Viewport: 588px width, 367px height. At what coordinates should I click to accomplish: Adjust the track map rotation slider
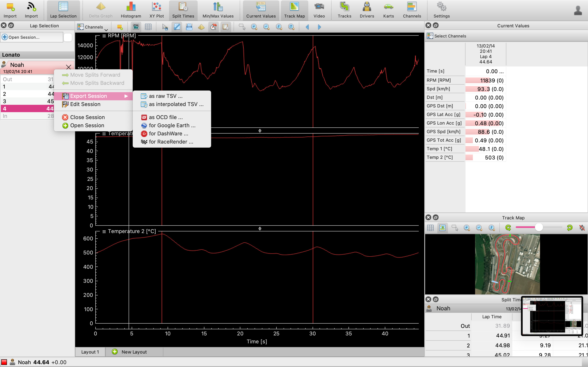[x=539, y=227]
